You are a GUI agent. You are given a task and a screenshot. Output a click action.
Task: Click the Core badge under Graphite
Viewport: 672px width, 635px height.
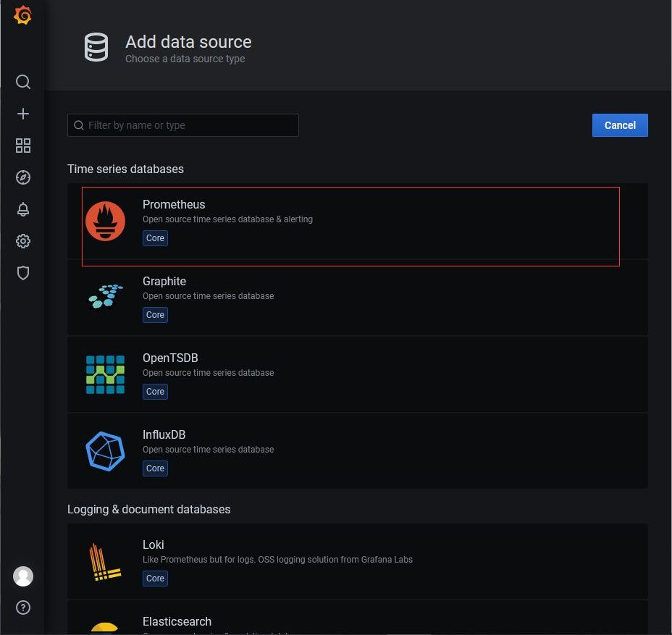pos(155,315)
